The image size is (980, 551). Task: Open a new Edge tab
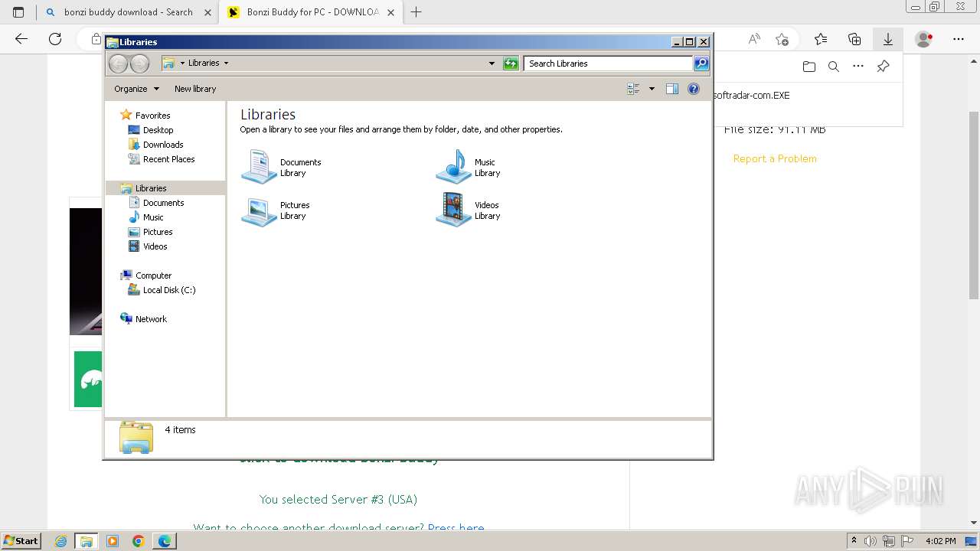(416, 12)
